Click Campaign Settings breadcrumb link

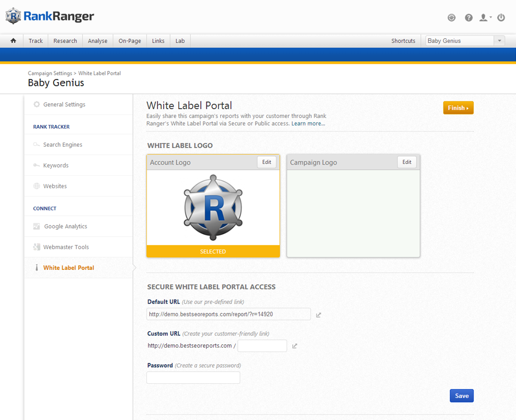pyautogui.click(x=50, y=73)
